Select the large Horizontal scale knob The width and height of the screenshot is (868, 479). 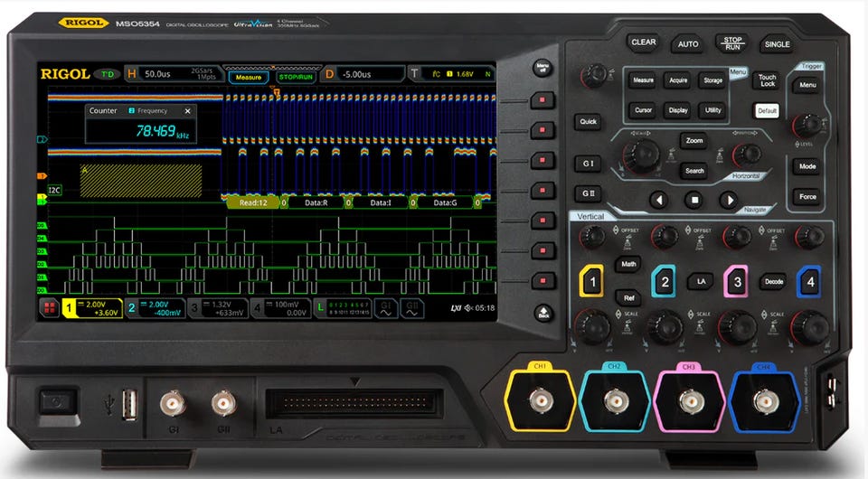click(641, 155)
